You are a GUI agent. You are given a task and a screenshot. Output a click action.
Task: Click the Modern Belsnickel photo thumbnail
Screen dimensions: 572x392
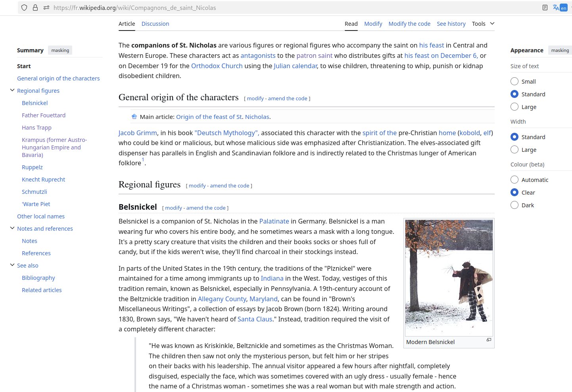coord(449,278)
